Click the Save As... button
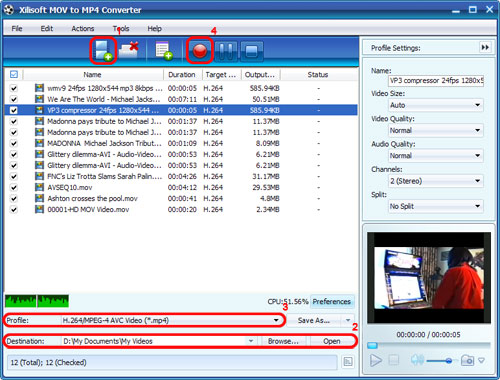Image resolution: width=500 pixels, height=380 pixels. pyautogui.click(x=314, y=320)
